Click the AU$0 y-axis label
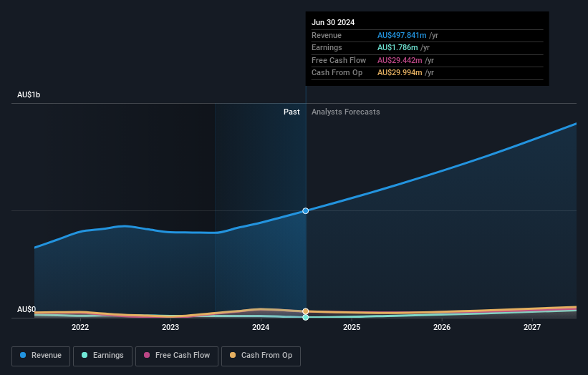 click(26, 309)
